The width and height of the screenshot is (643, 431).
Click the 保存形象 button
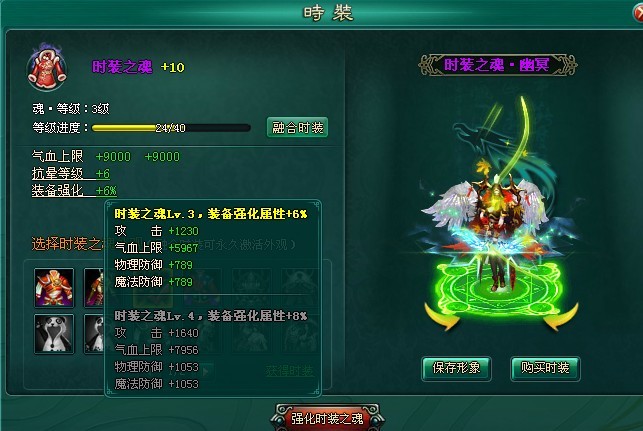[456, 368]
